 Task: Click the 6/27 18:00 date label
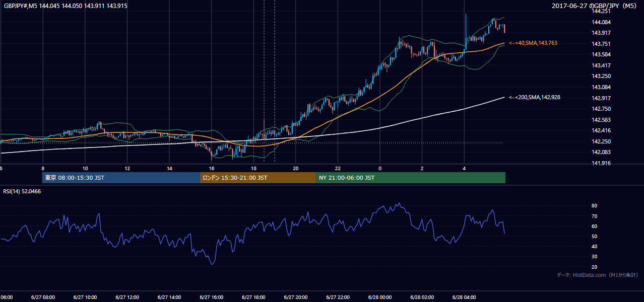(x=253, y=297)
